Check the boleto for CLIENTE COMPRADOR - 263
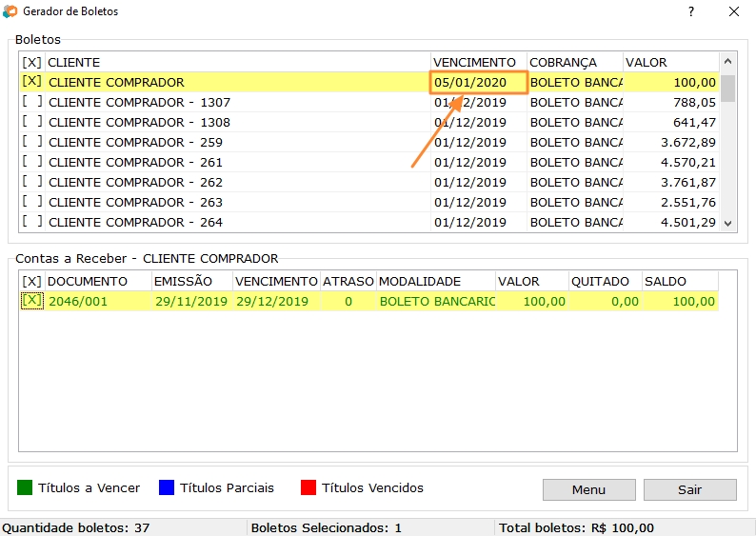The image size is (756, 536). click(31, 202)
